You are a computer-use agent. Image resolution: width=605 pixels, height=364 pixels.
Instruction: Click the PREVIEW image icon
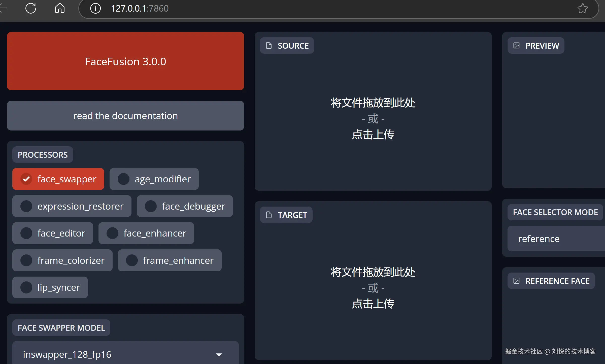coord(516,46)
